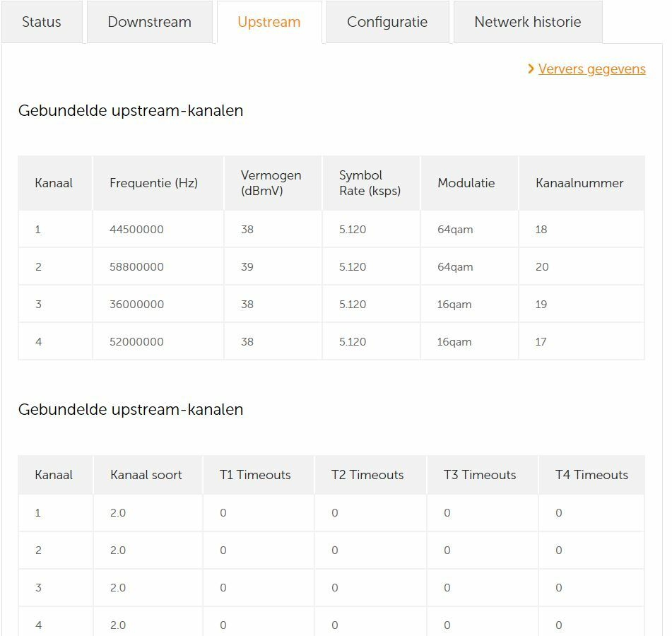Screen dimensions: 672x636
Task: Click the orange chevron beside Ververs gegevens
Action: click(x=531, y=69)
